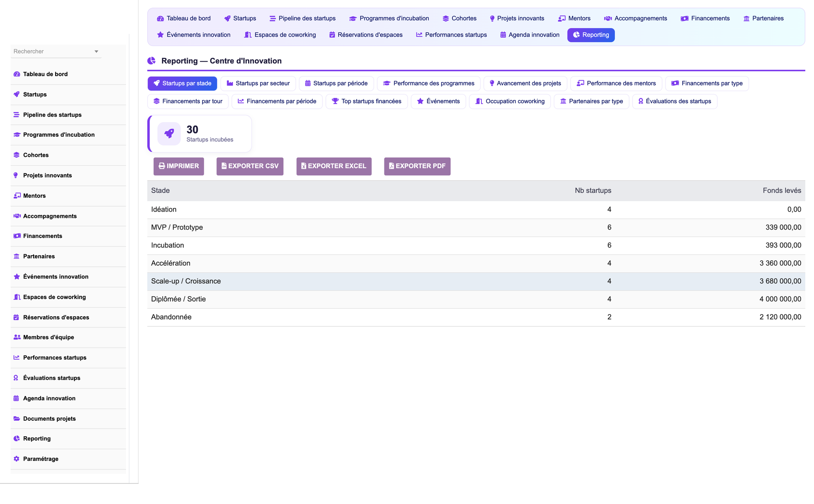The height and width of the screenshot is (504, 814).
Task: Export the report as CSV
Action: pos(250,166)
